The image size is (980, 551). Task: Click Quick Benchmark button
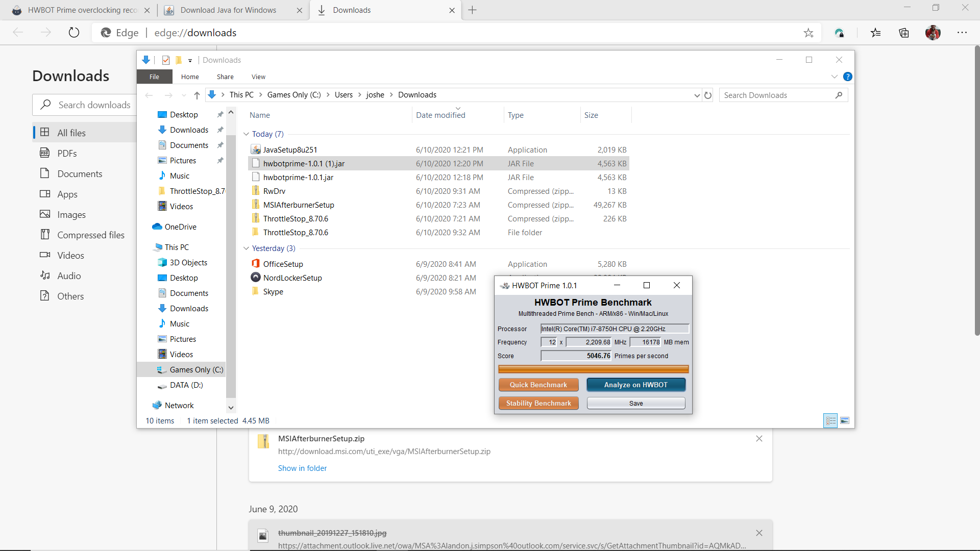point(538,385)
